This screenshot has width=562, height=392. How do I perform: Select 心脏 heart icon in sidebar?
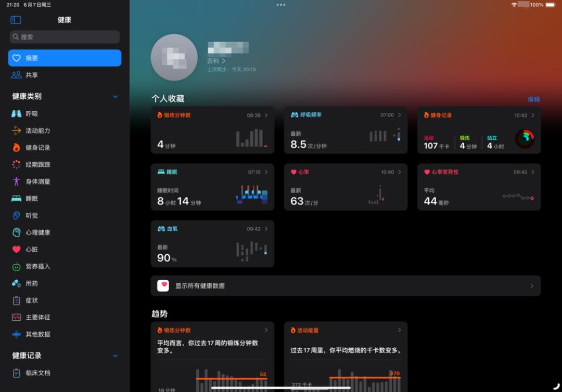point(17,249)
